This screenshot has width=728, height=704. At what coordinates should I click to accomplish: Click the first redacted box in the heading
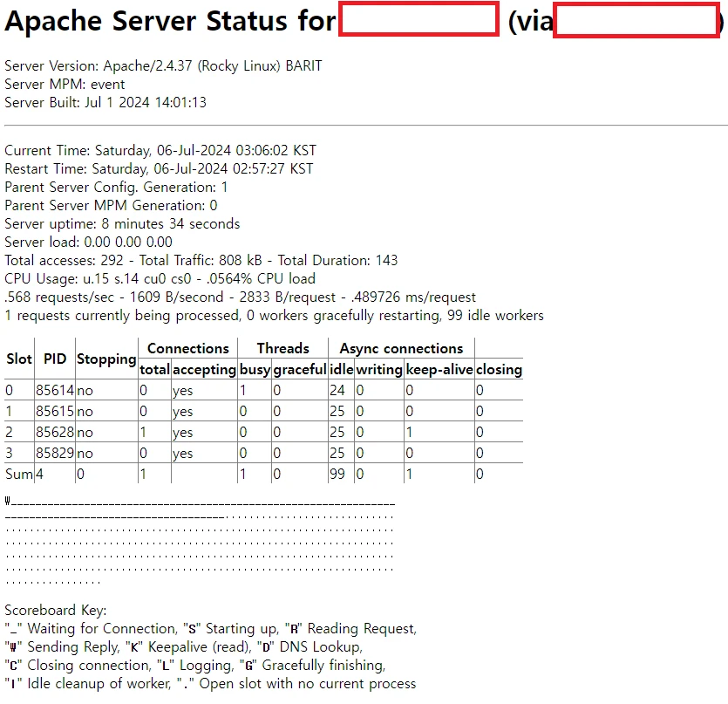coord(418,20)
